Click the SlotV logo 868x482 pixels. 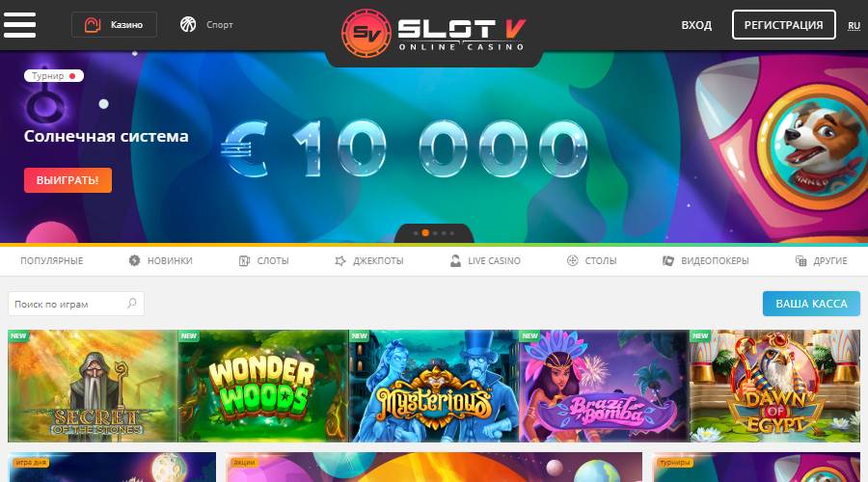tap(433, 33)
